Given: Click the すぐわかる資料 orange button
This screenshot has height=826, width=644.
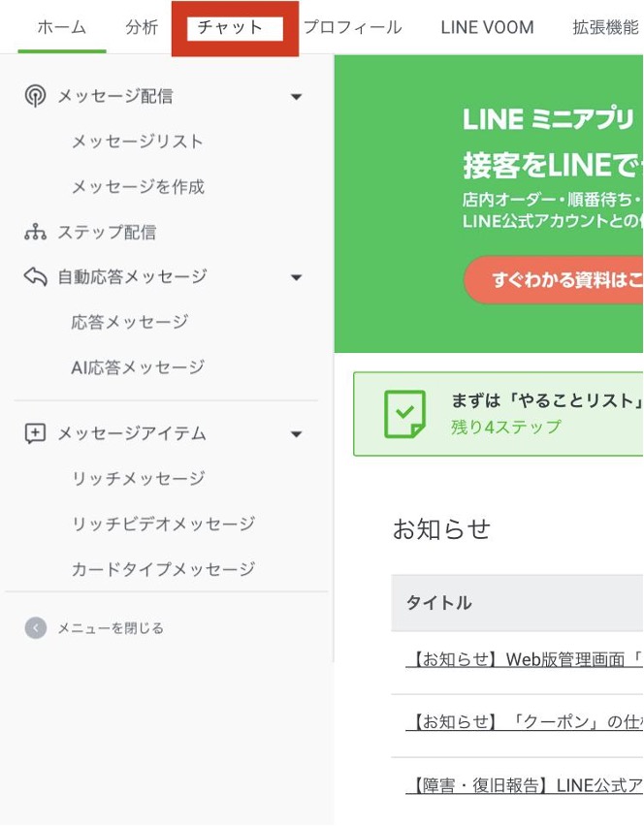Looking at the screenshot, I should click(x=558, y=280).
